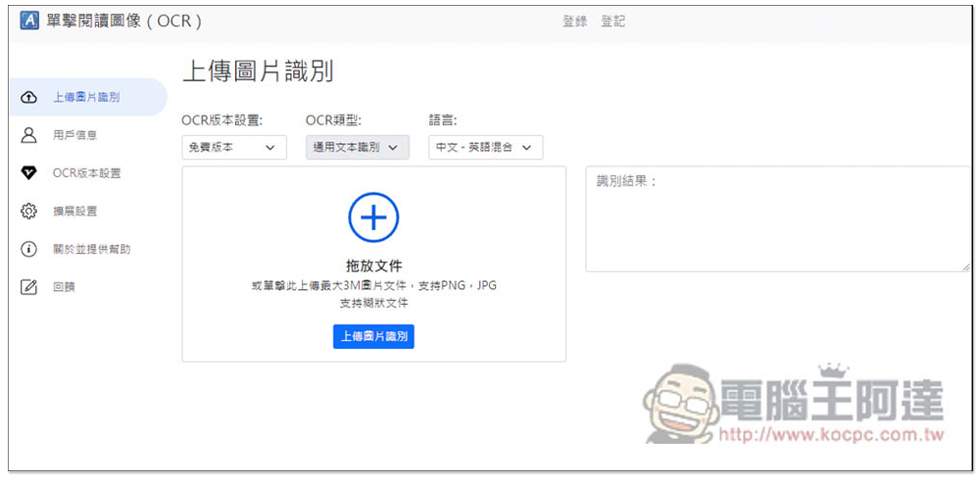Select 上傳圖片識別 in the sidebar menu
Image resolution: width=980 pixels, height=477 pixels.
[x=86, y=97]
